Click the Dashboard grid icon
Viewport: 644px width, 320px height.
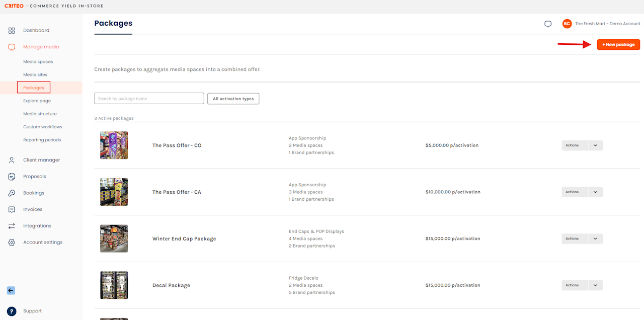(12, 31)
